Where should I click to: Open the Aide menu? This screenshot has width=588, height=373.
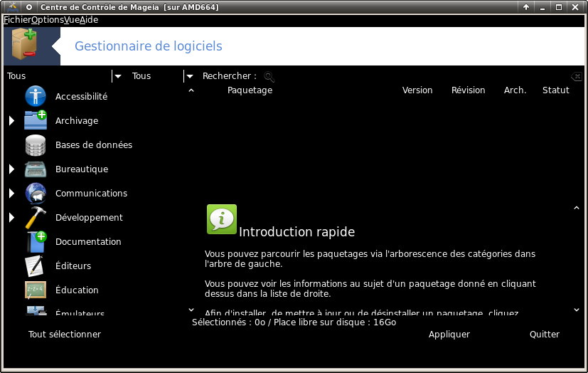89,20
